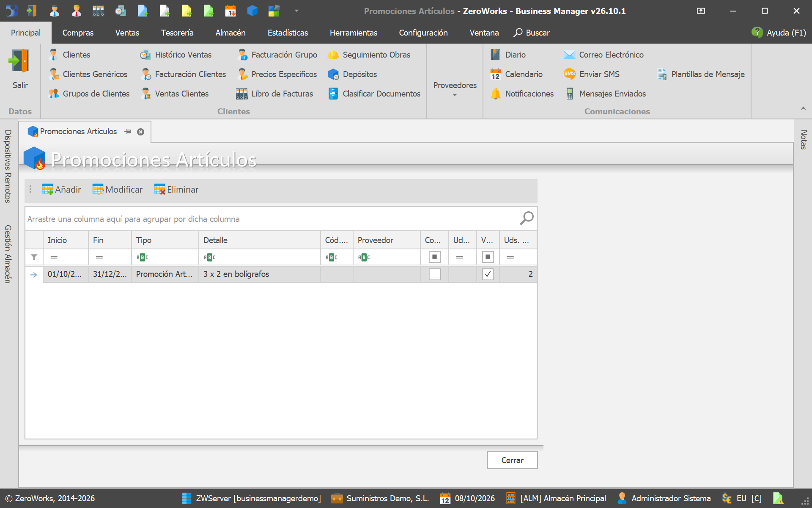The image size is (812, 508).
Task: Open Seguimiento Obras
Action: tap(369, 55)
